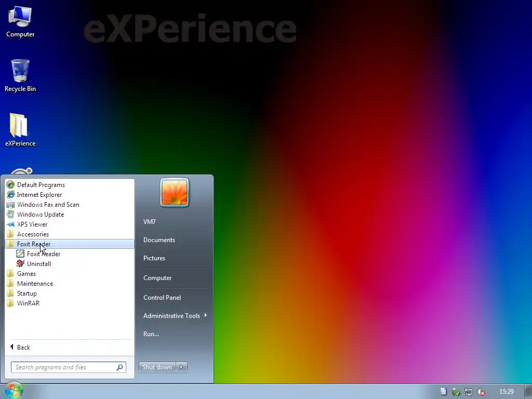
Task: Collapse the Foxit Reader folder
Action: (x=70, y=244)
